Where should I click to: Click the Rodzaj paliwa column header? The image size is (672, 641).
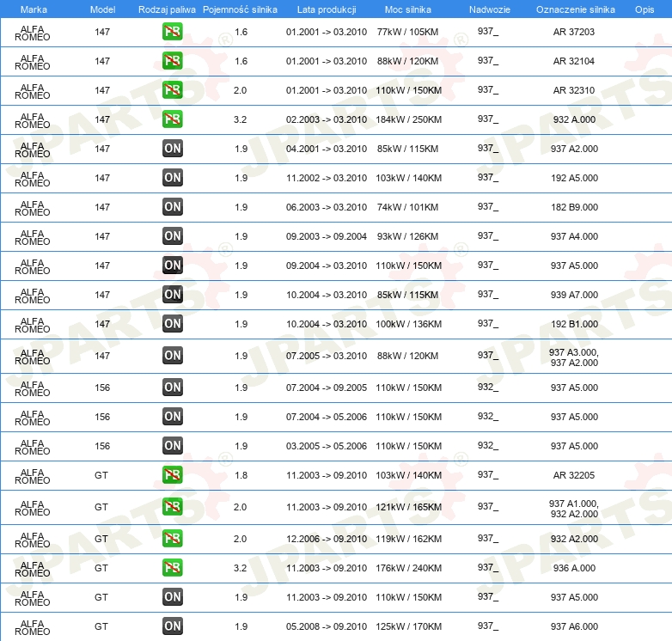click(x=167, y=9)
